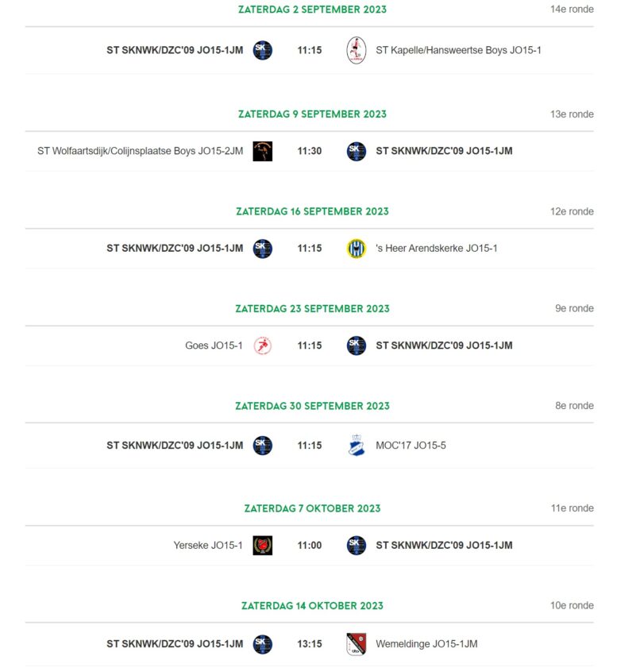Open MOC'17 JO15-5 team page
Viewport: 617px width, 672px height.
[x=411, y=446]
